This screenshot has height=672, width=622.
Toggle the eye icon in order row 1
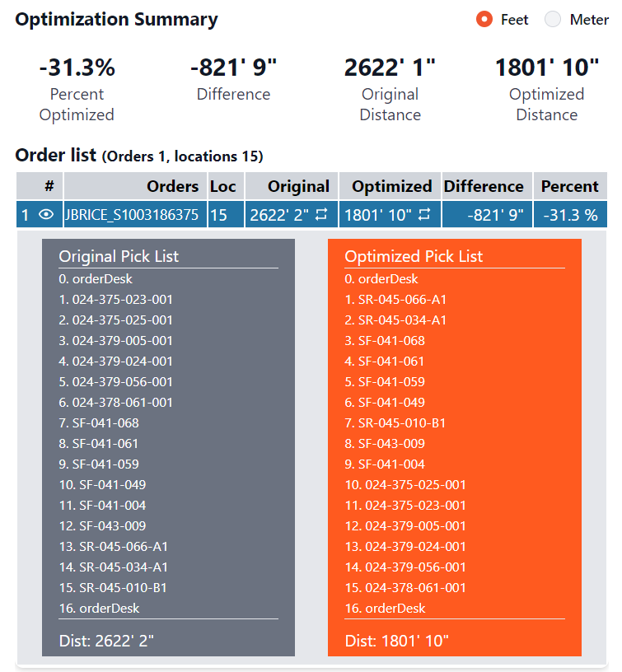(x=47, y=215)
